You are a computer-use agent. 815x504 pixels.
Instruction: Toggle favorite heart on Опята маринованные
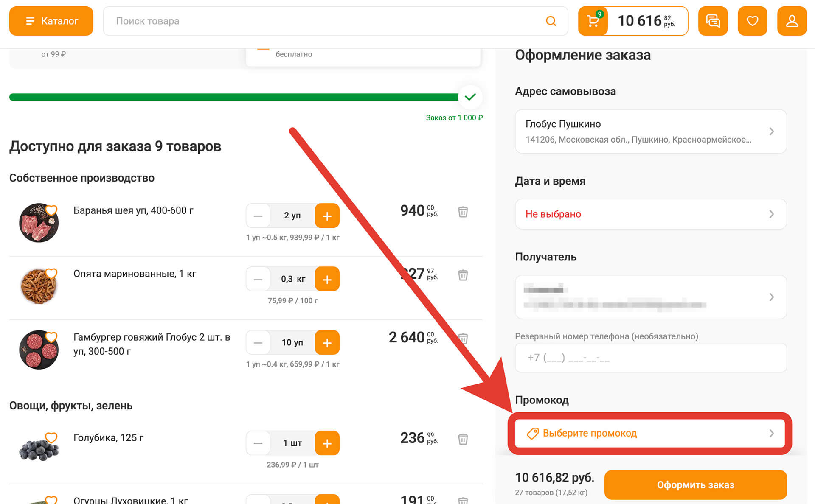(x=51, y=274)
